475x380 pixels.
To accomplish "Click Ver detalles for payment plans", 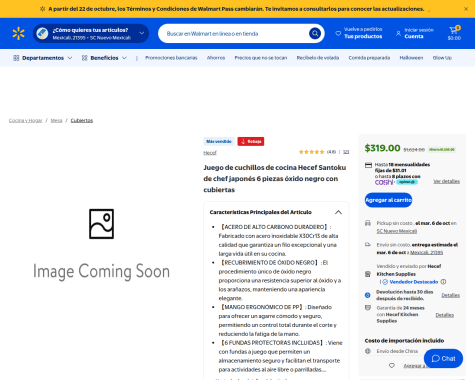I will [x=446, y=181].
